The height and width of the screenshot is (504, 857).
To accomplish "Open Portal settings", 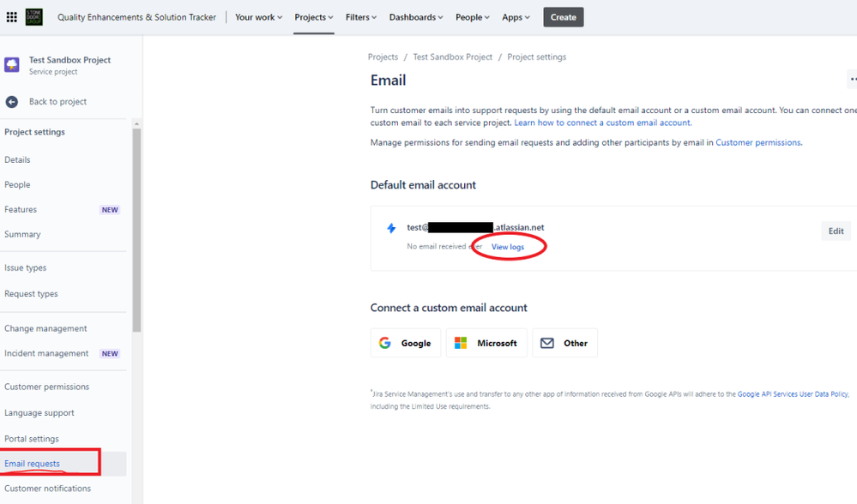I will coord(32,439).
